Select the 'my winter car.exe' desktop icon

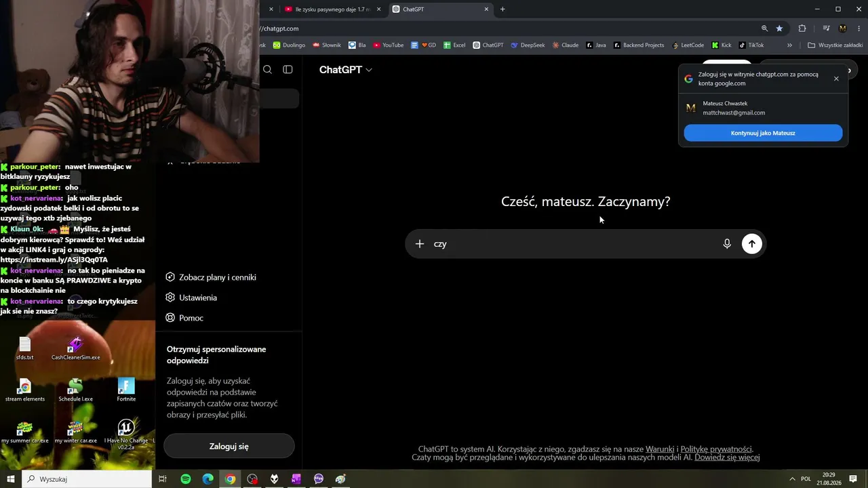click(75, 432)
